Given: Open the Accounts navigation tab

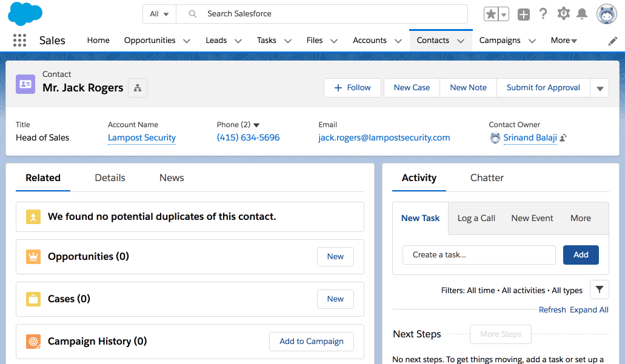Looking at the screenshot, I should (370, 40).
